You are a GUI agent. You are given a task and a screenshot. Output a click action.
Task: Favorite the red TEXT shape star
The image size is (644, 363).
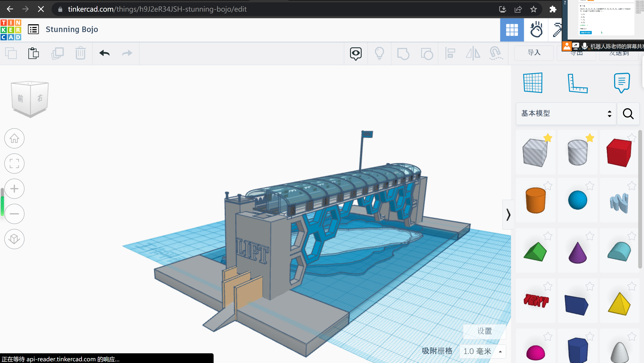[x=548, y=286]
